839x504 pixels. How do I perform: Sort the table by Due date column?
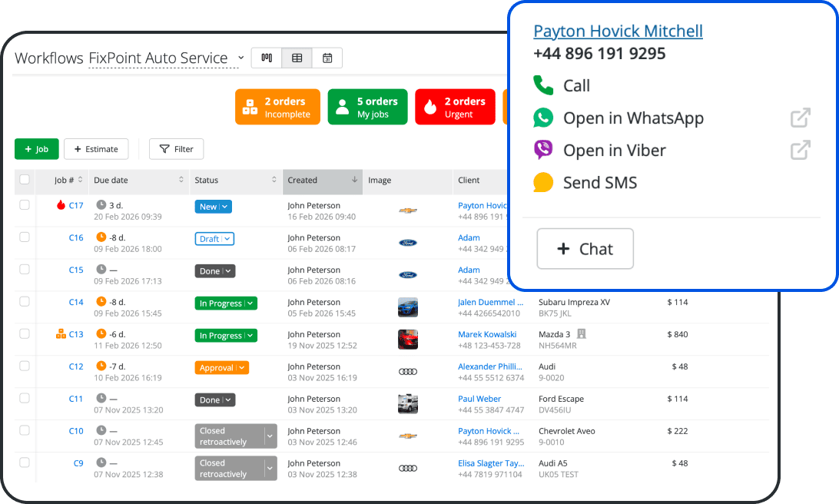coord(181,181)
